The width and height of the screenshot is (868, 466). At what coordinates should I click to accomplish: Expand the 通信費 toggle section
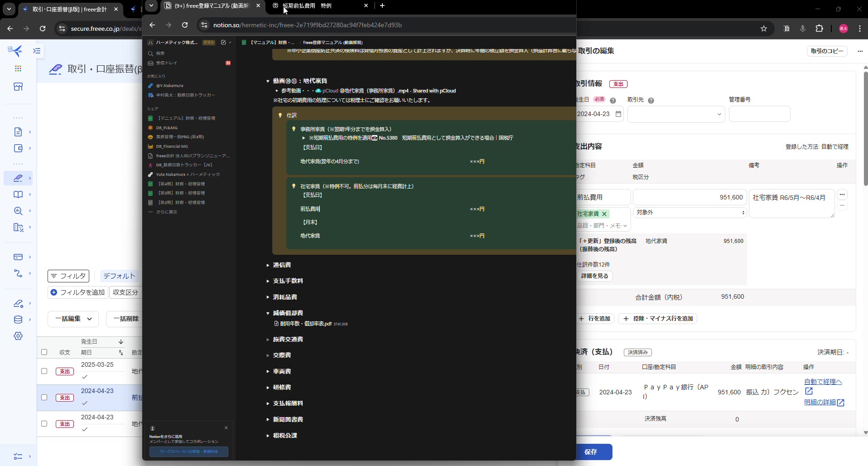pos(268,265)
